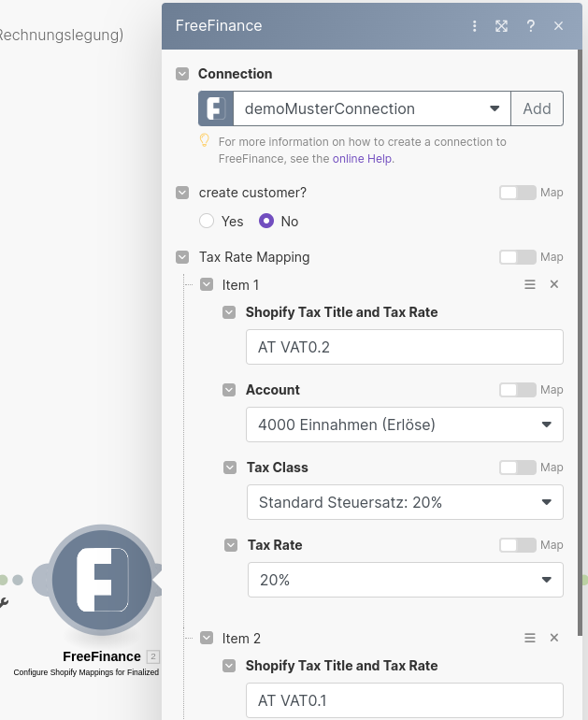
Task: Open the demoMusterConnection connection dropdown
Action: (371, 108)
